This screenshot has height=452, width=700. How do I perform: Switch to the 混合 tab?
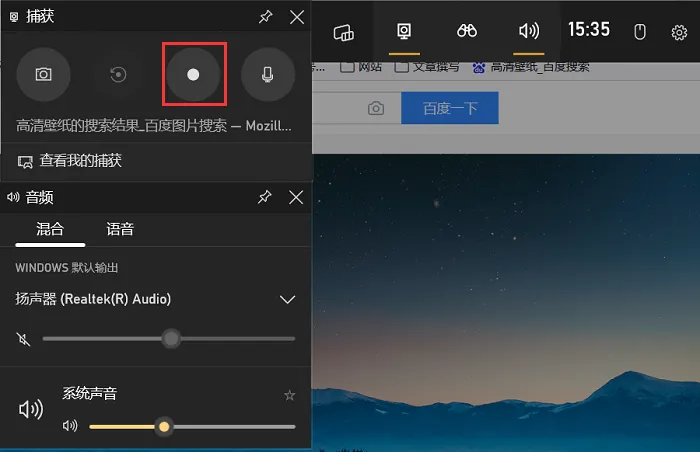point(50,230)
